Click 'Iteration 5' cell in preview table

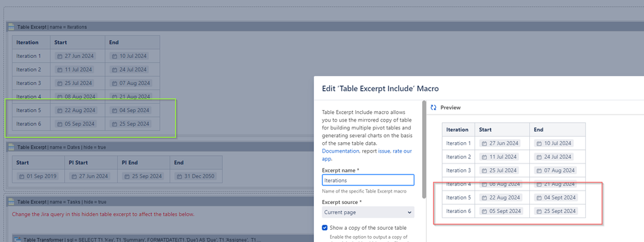point(458,198)
